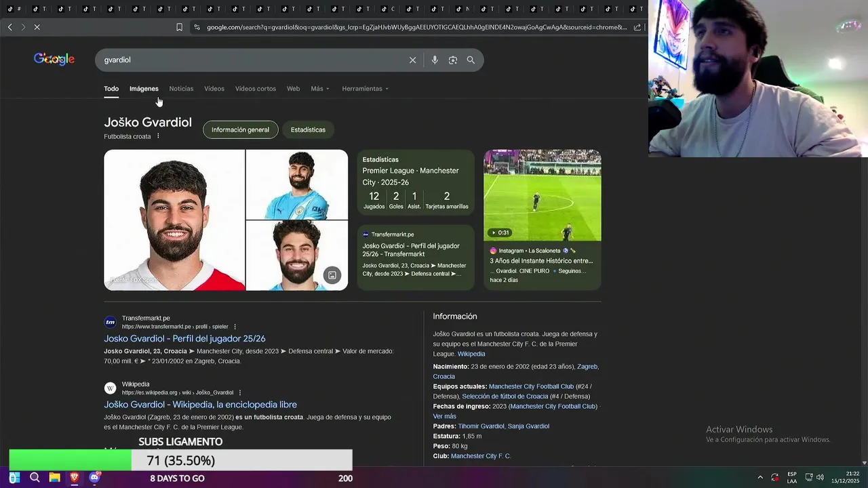
Task: Open '3 Años del Instante Histórico' link
Action: tap(541, 261)
